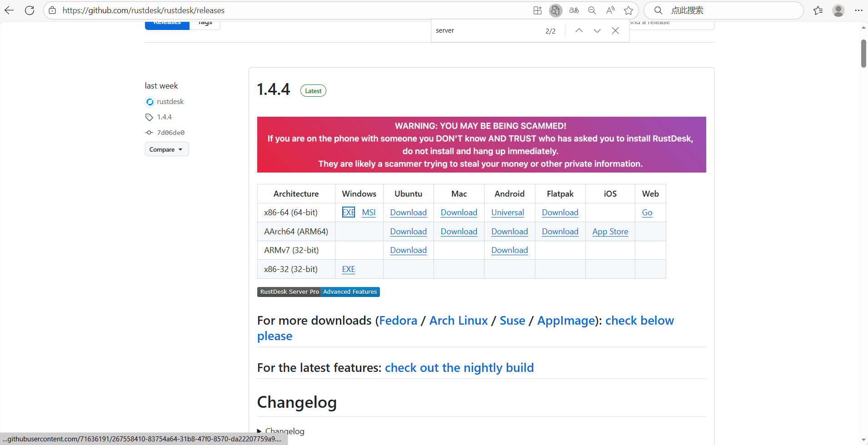Go back to the previous page
Viewport: 868px width, 445px height.
9,10
